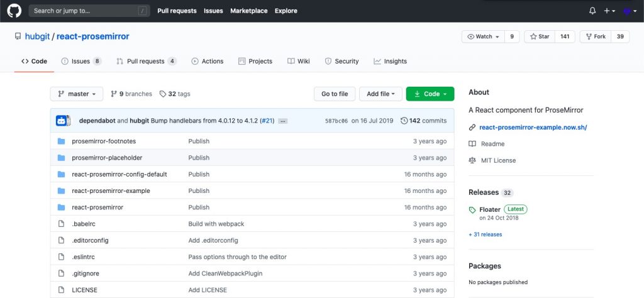Open dependabot author link

tap(97, 121)
